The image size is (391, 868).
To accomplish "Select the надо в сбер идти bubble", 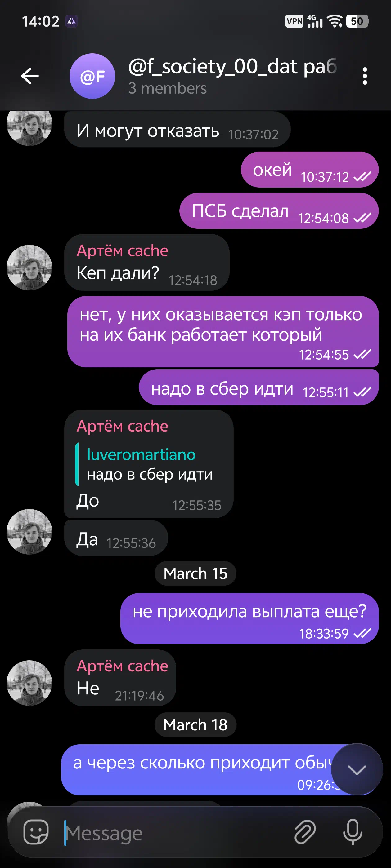I will (x=259, y=387).
